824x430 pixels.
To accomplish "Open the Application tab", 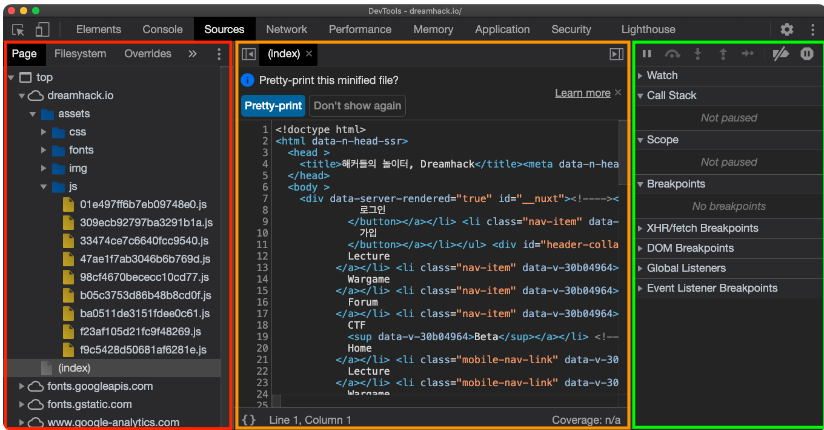I will click(x=502, y=29).
